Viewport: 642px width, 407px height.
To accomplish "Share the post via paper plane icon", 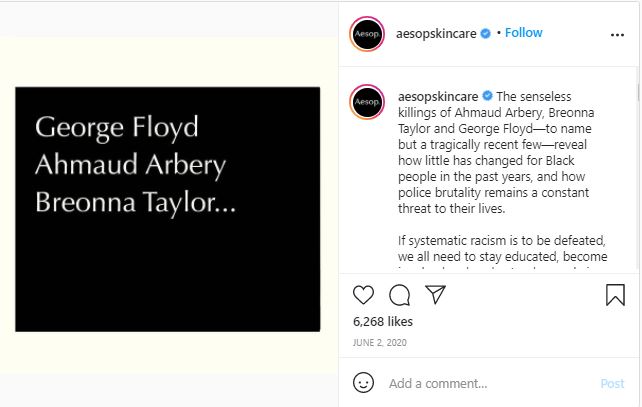I will point(435,295).
